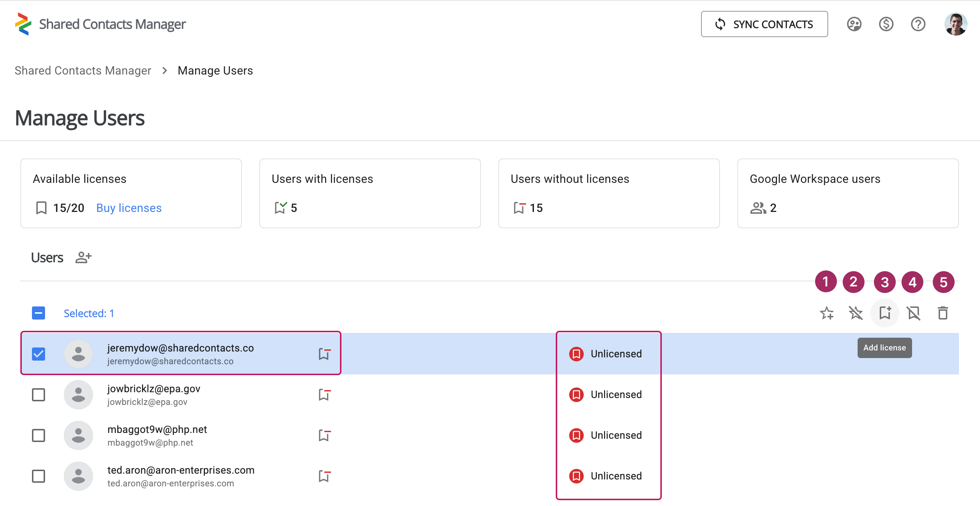The height and width of the screenshot is (506, 980).
Task: Click the remove license crossed bookmark icon
Action: tap(914, 313)
